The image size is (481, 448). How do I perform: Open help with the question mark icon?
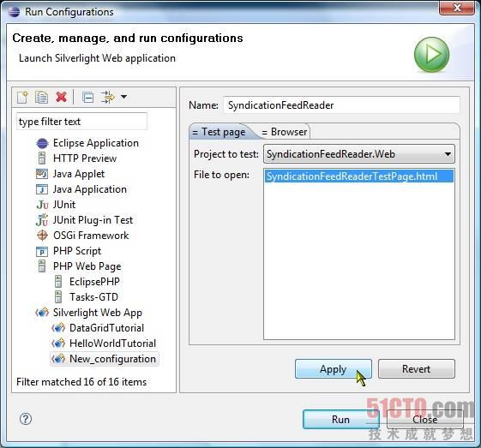pos(26,419)
